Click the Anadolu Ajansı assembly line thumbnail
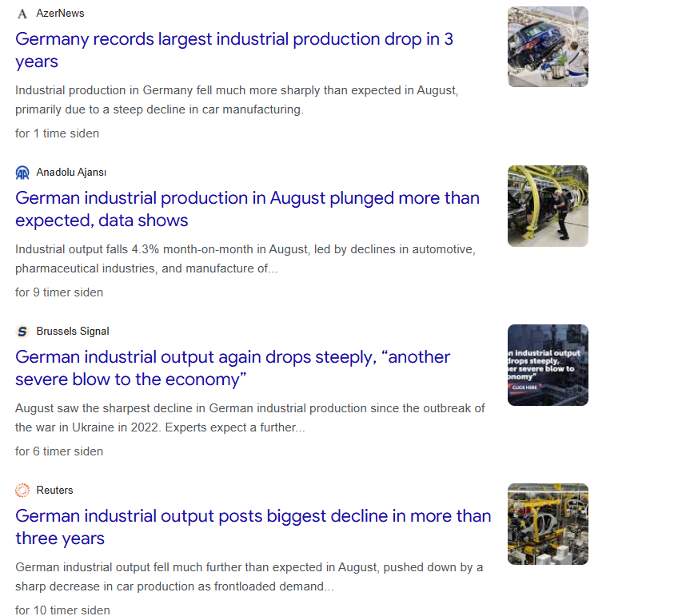 548,206
